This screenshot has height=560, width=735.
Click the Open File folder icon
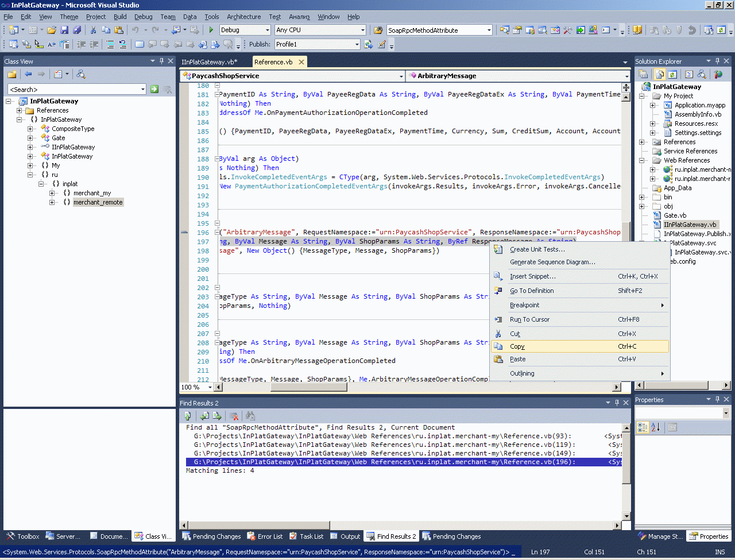52,30
